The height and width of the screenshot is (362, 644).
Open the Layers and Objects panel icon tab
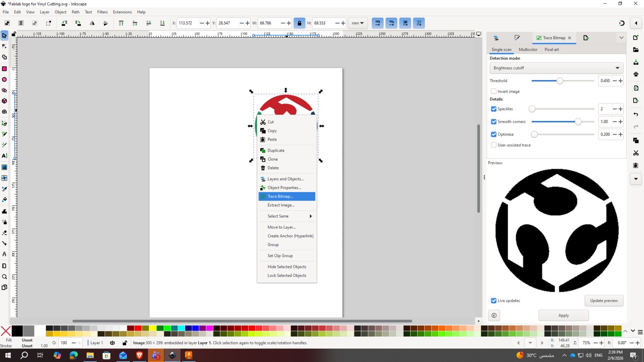(x=496, y=38)
